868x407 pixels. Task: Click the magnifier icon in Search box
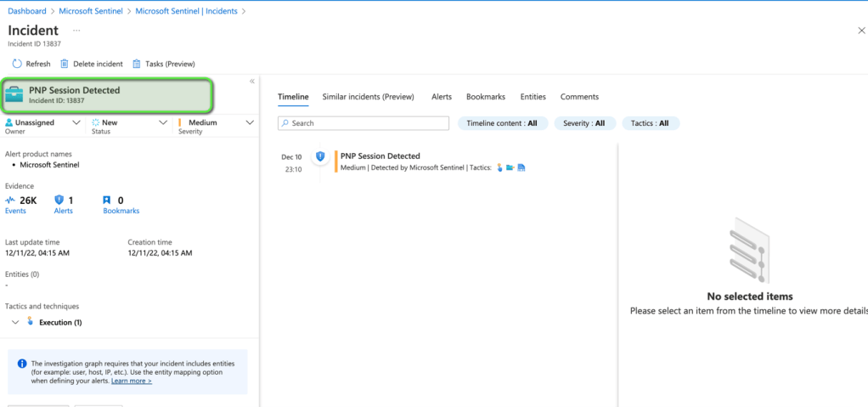click(x=285, y=123)
